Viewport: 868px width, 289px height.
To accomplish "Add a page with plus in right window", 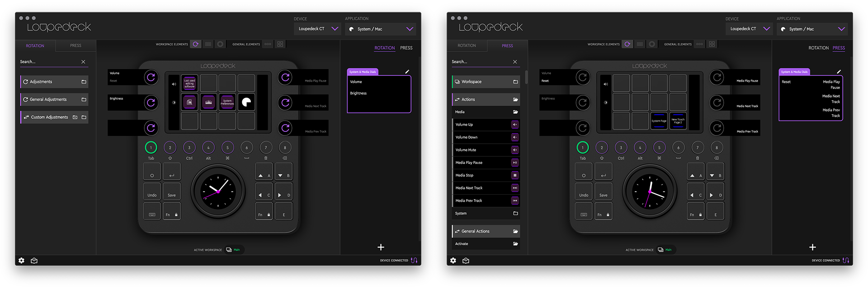I will [x=812, y=247].
